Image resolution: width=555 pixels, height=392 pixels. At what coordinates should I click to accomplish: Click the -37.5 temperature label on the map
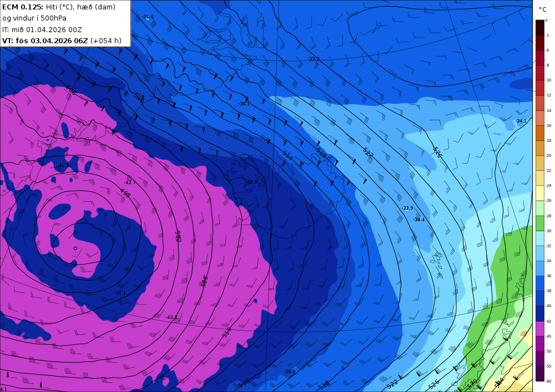point(314,59)
